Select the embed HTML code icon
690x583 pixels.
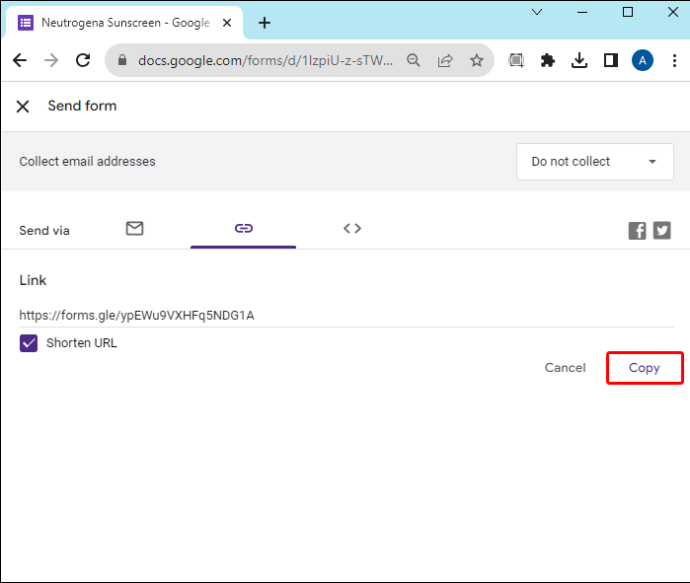(x=352, y=228)
